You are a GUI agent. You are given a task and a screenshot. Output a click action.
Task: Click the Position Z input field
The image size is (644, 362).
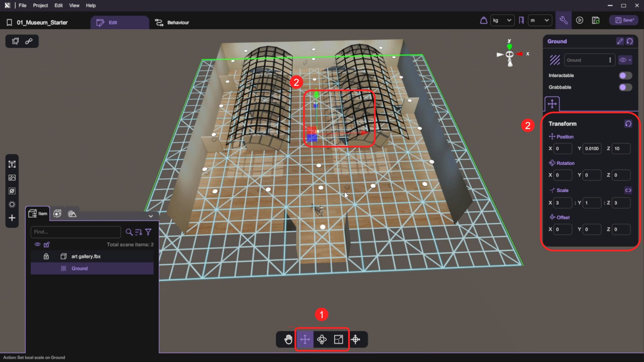click(621, 148)
